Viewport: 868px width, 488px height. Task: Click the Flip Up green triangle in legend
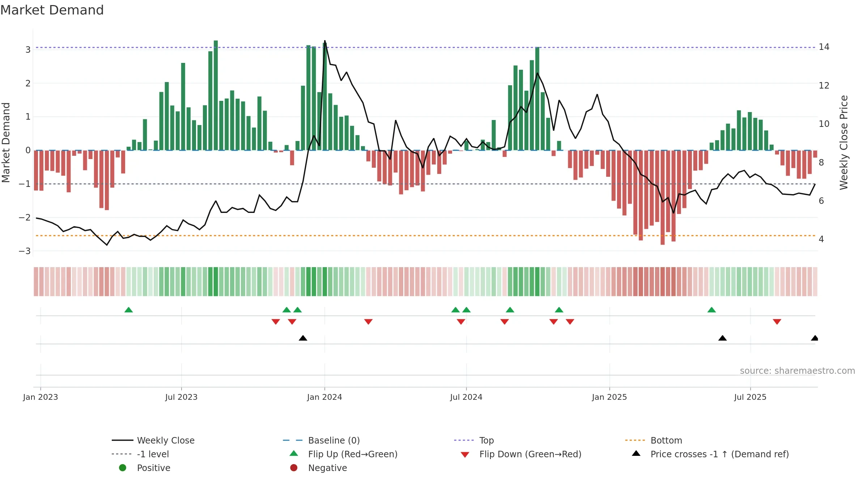pos(294,453)
